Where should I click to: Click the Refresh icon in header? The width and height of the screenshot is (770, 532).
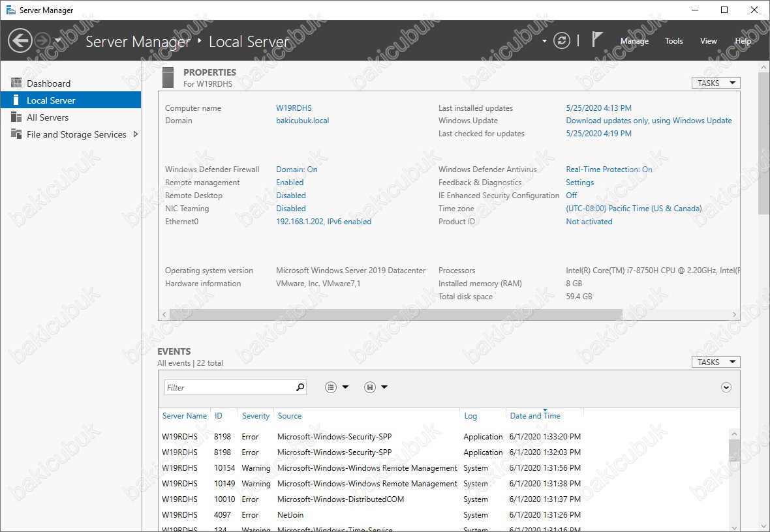[562, 40]
